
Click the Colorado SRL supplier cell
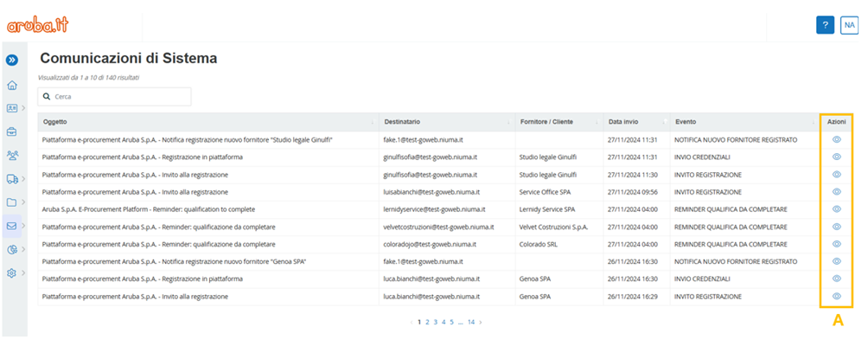pos(538,244)
